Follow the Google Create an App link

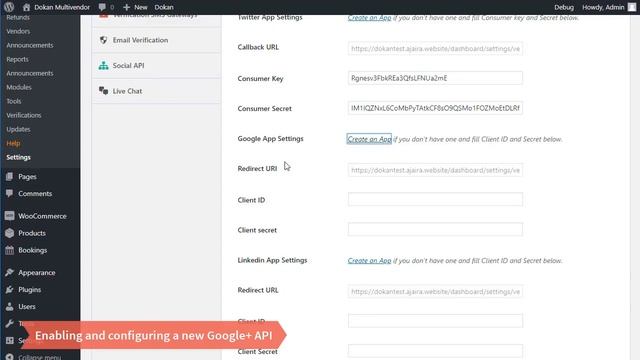click(x=369, y=139)
